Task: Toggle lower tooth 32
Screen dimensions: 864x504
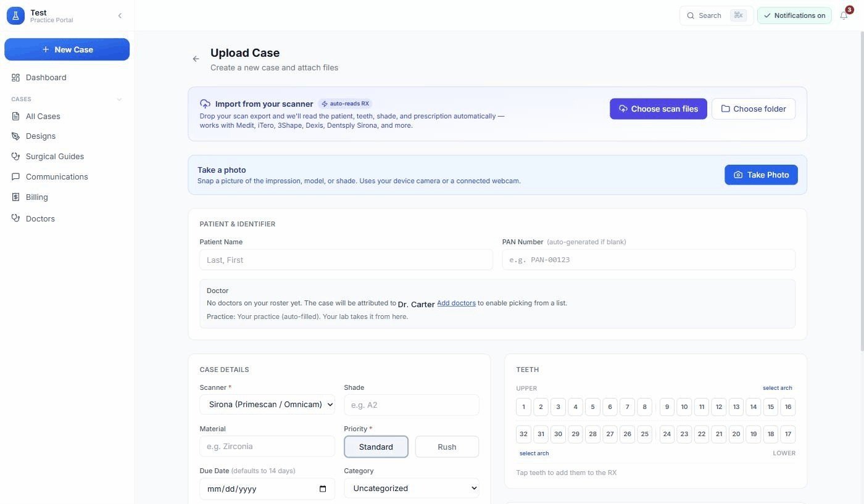Action: 523,434
